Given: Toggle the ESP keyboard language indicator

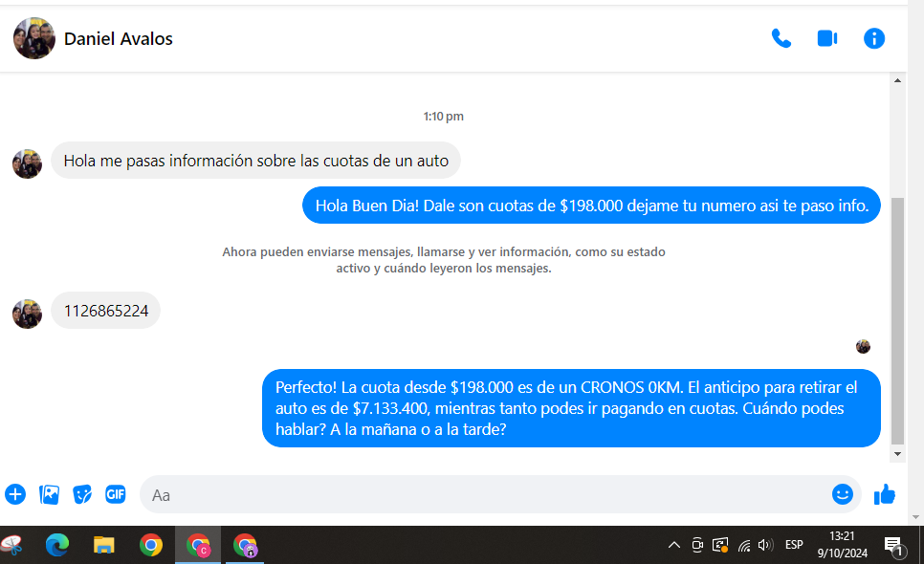Looking at the screenshot, I should click(x=794, y=545).
